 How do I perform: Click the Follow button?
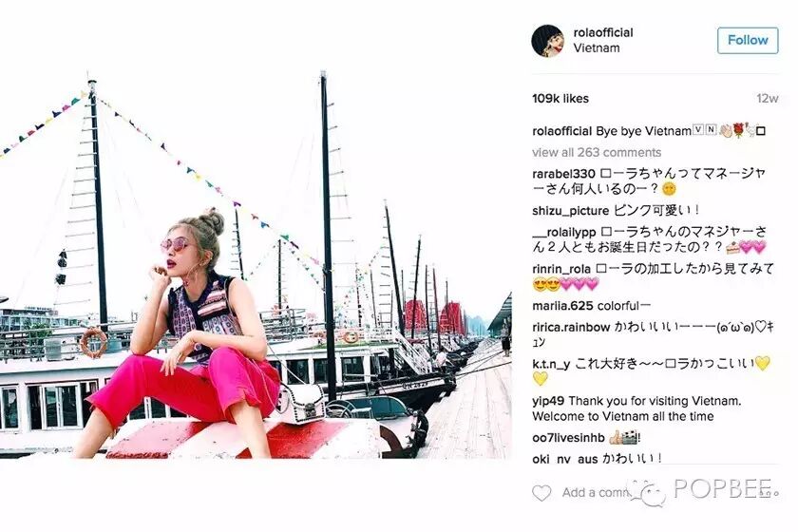coord(748,40)
